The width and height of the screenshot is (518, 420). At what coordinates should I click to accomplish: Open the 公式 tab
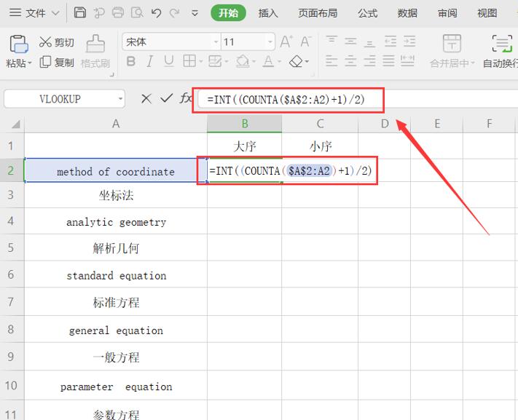(x=368, y=13)
